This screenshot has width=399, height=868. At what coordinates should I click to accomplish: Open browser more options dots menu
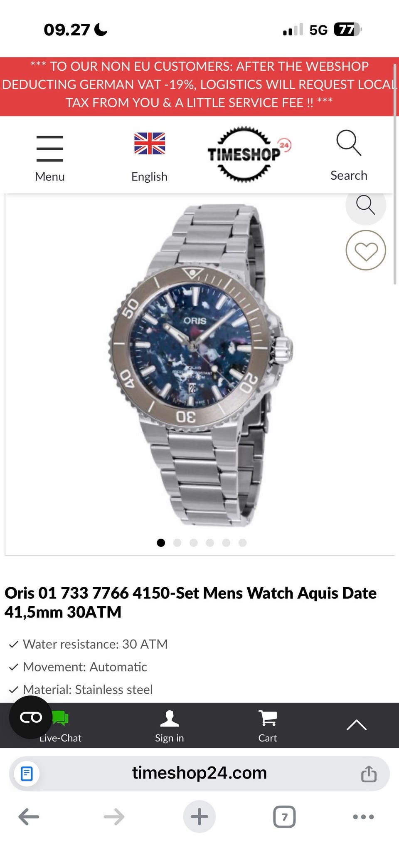(363, 817)
